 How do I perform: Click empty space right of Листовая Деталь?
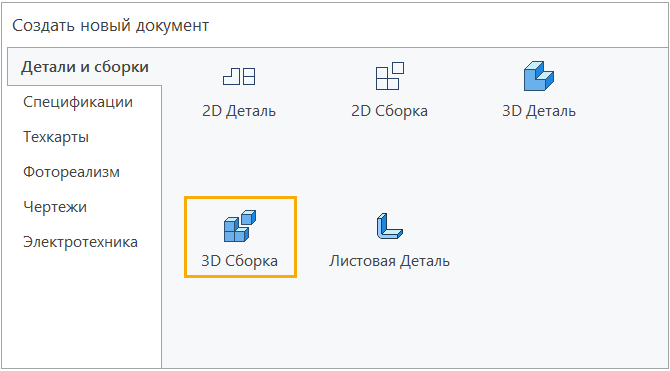click(x=555, y=237)
